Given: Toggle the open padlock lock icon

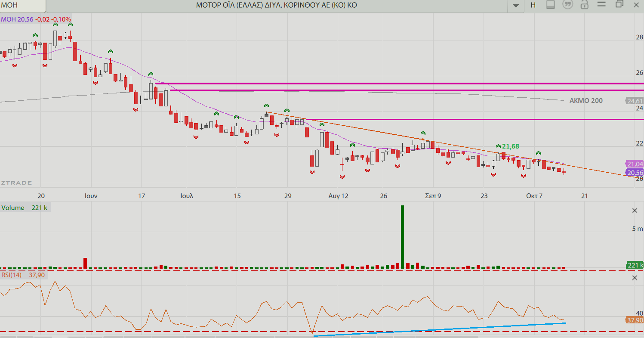Looking at the screenshot, I should tap(584, 5).
